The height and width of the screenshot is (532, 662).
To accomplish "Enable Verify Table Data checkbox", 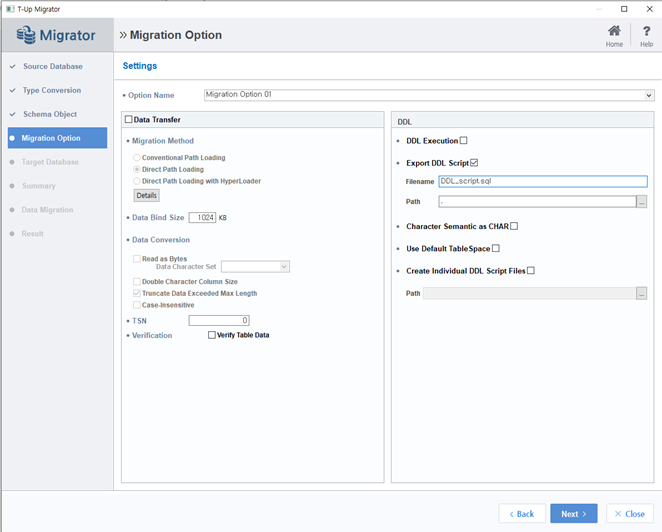I will (212, 335).
